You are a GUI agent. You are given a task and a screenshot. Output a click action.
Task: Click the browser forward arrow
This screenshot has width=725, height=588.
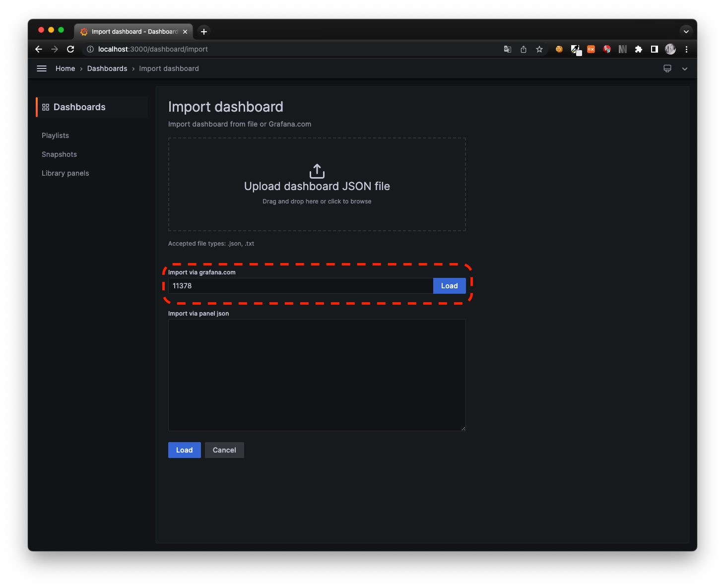55,49
